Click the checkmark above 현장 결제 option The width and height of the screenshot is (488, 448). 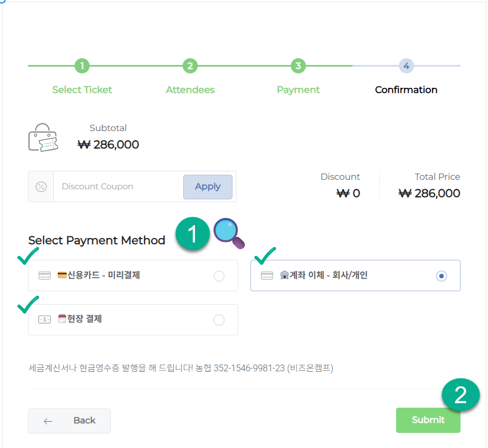[x=28, y=304]
